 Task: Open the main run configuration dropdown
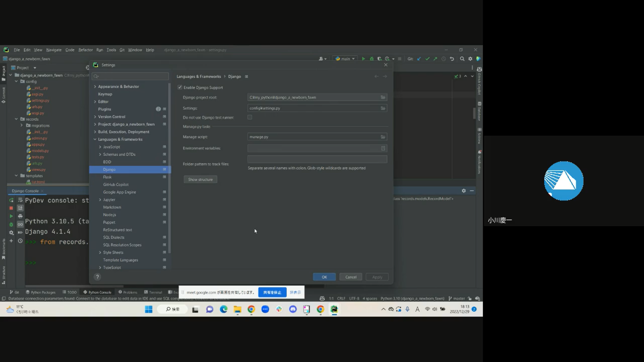tap(345, 59)
